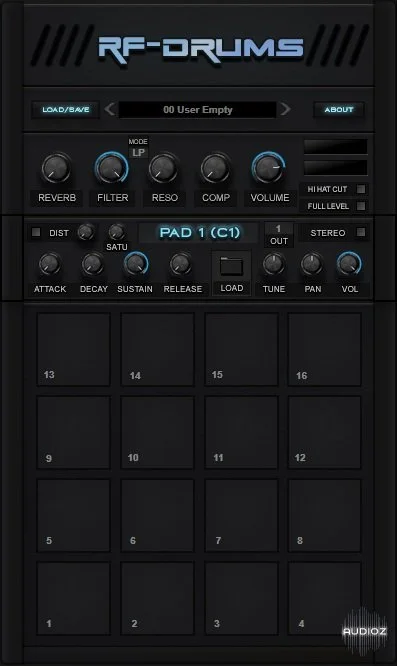The height and width of the screenshot is (666, 397).
Task: Go to previous preset arrow
Action: coord(110,109)
